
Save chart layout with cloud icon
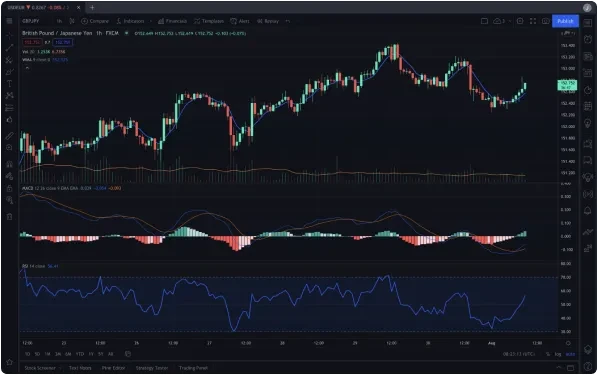[497, 21]
